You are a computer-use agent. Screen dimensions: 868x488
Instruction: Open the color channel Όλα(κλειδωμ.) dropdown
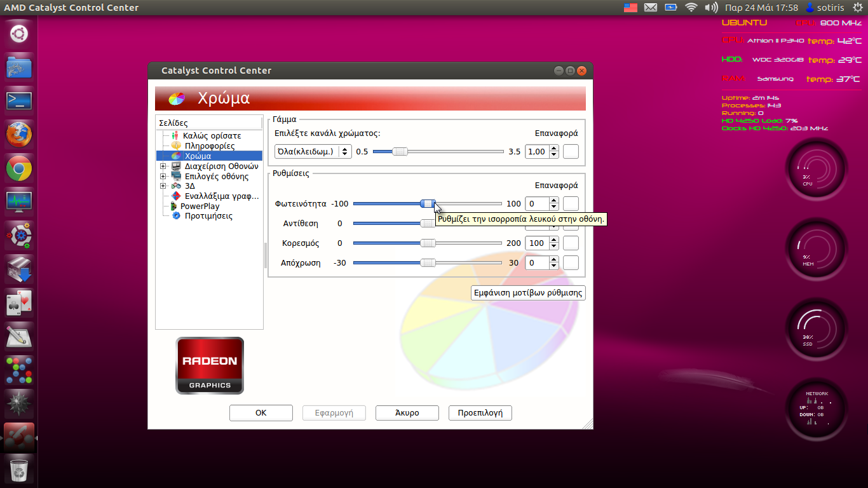[x=313, y=151]
